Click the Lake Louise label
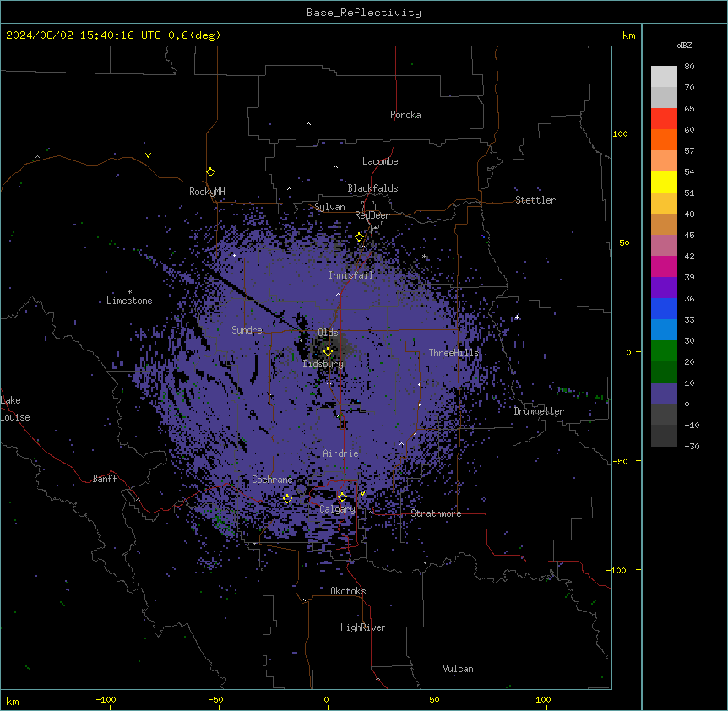Screen dimensions: 728x711 (x=15, y=409)
